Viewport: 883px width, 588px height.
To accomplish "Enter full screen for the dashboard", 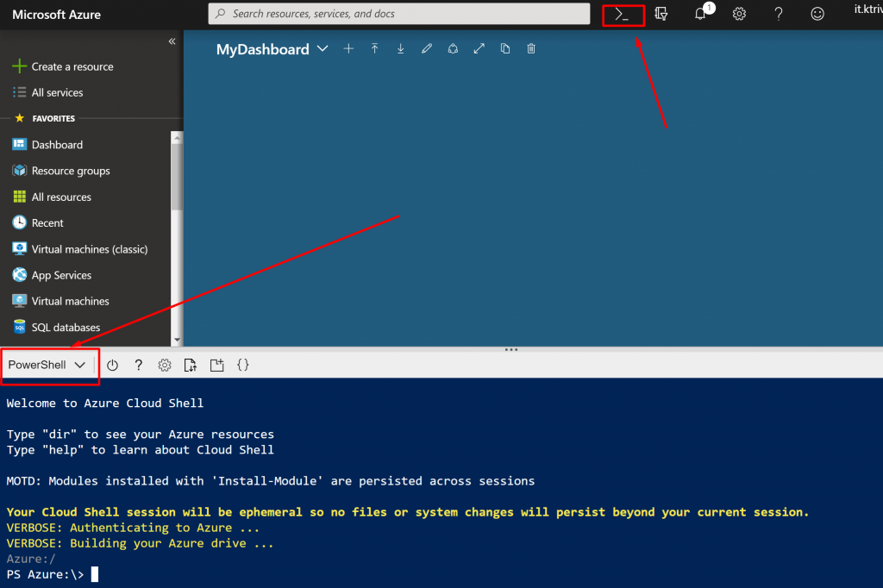I will (479, 49).
